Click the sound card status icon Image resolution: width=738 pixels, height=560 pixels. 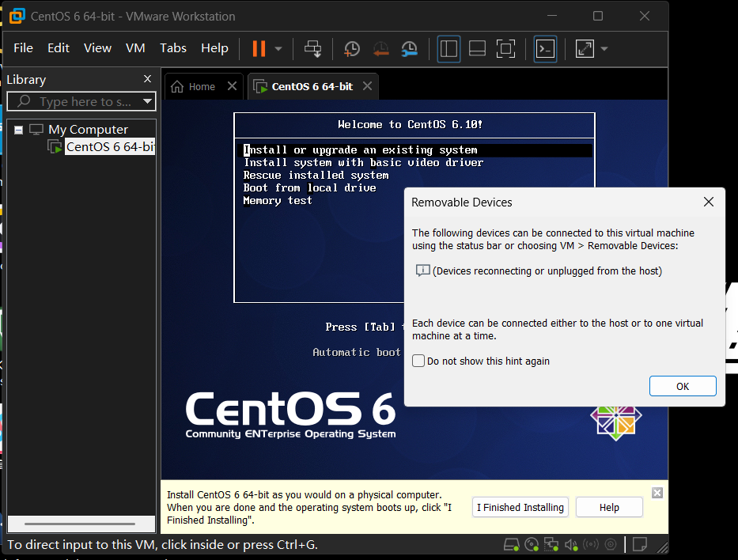tap(571, 545)
